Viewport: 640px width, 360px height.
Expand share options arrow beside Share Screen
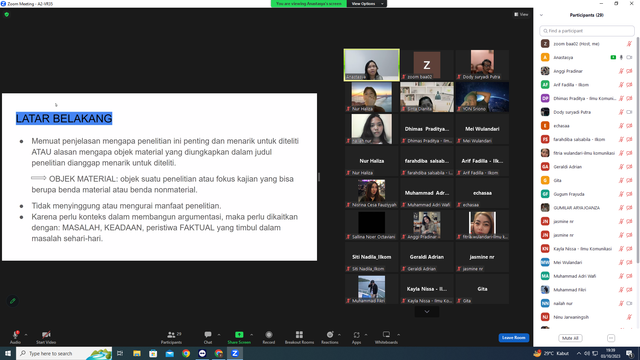(251, 335)
